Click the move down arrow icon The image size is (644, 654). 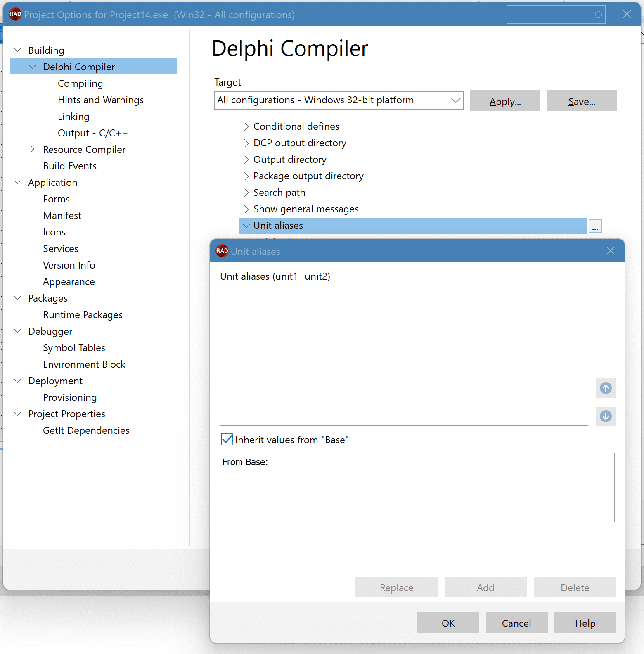(x=606, y=416)
